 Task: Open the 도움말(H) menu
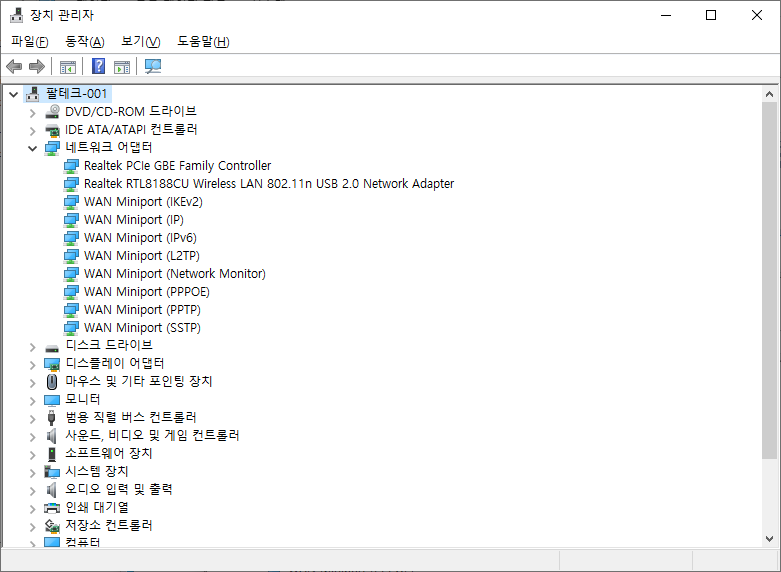[203, 42]
